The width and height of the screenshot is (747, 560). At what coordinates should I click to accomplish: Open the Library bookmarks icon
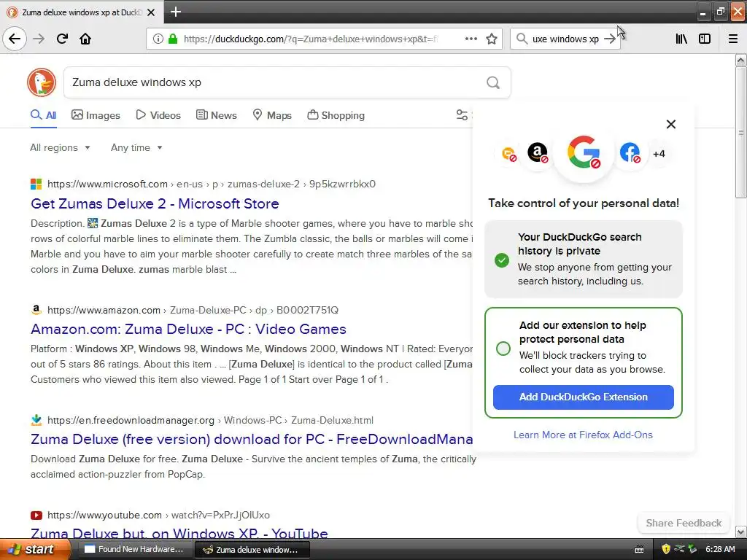[681, 39]
